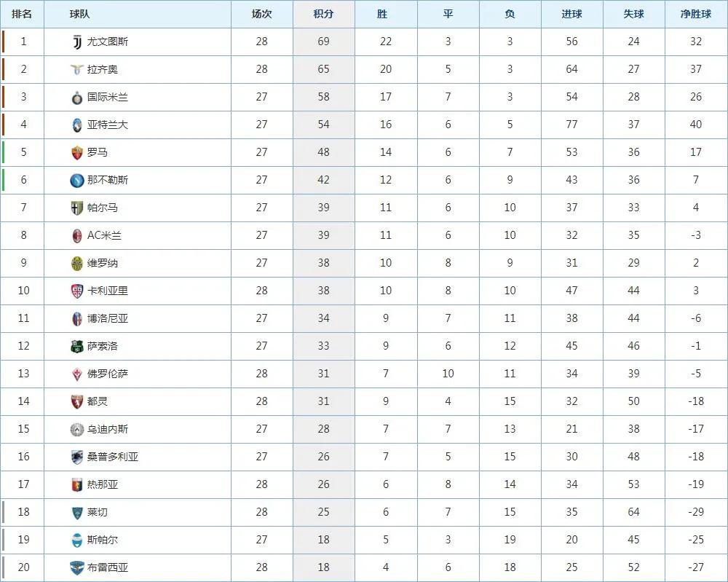The image size is (728, 582).
Task: Open the 亚特兰大 team name link
Action: tap(107, 125)
